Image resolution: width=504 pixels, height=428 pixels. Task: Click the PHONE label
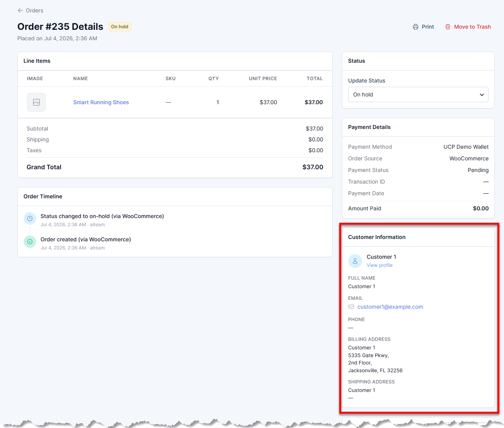(x=356, y=320)
